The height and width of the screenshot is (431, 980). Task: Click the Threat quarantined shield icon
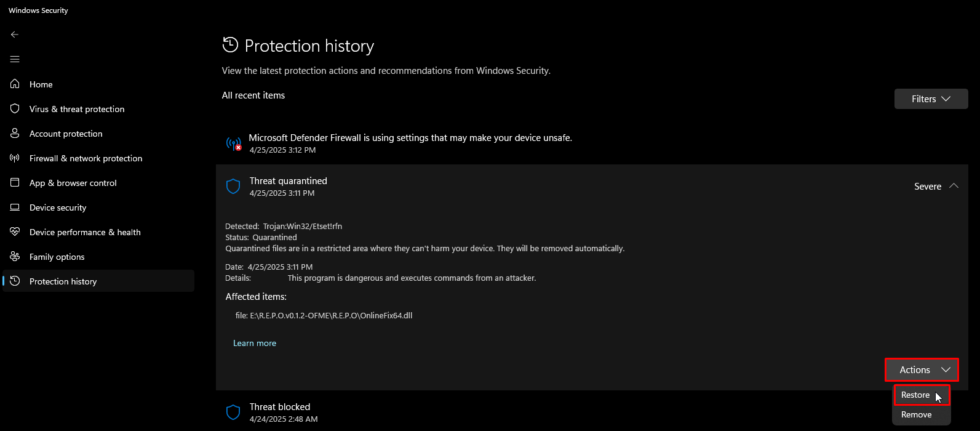[x=233, y=187]
